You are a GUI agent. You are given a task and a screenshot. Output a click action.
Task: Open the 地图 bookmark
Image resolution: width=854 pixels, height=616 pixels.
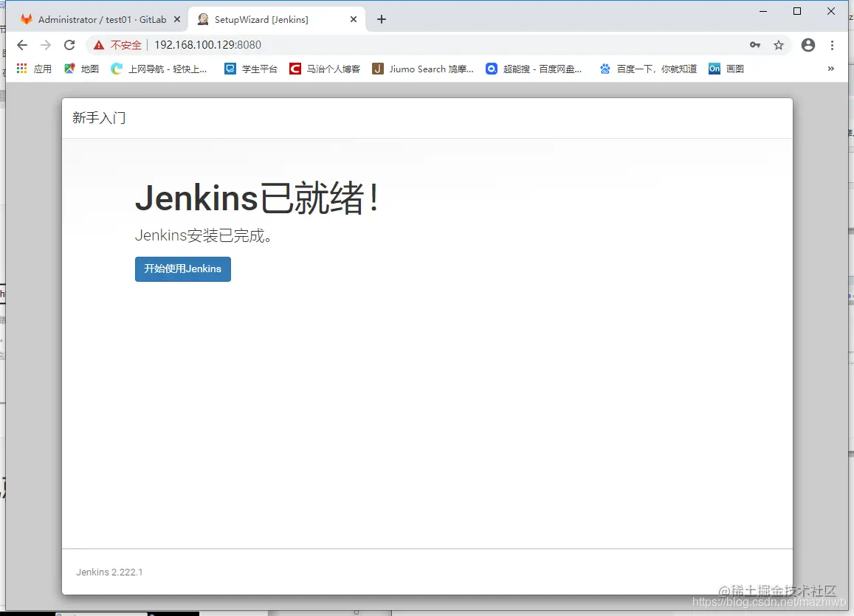[x=83, y=69]
